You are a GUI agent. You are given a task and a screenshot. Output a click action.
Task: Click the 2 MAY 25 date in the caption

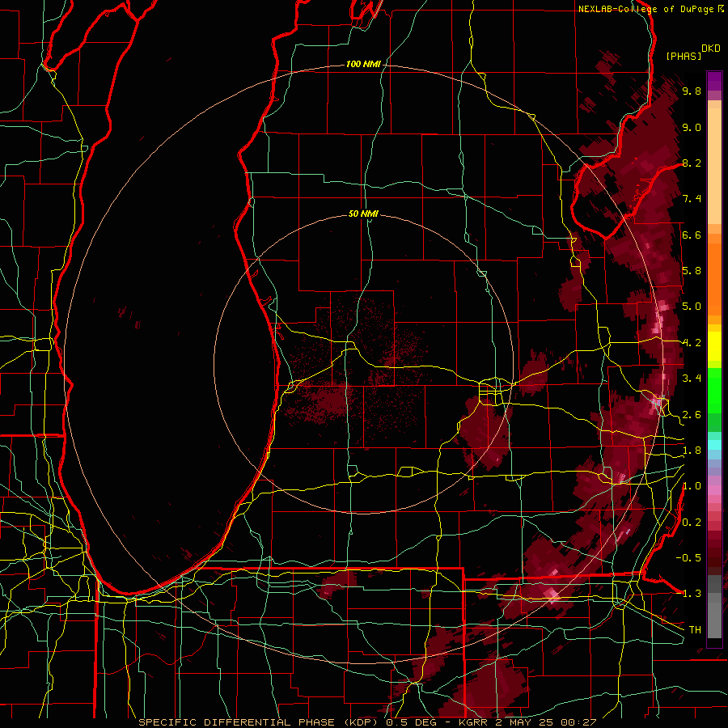pos(524,722)
